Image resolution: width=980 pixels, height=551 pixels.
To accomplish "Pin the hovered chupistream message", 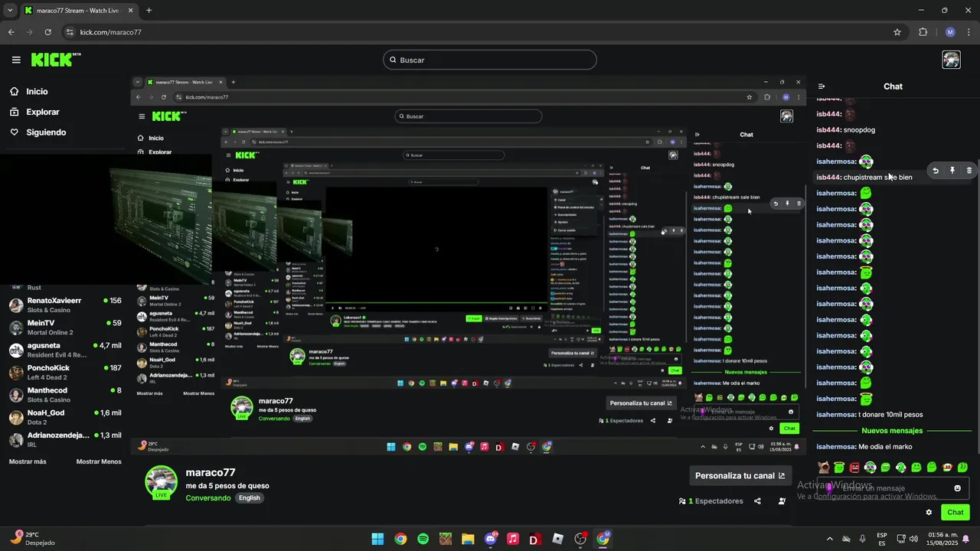I will 952,171.
